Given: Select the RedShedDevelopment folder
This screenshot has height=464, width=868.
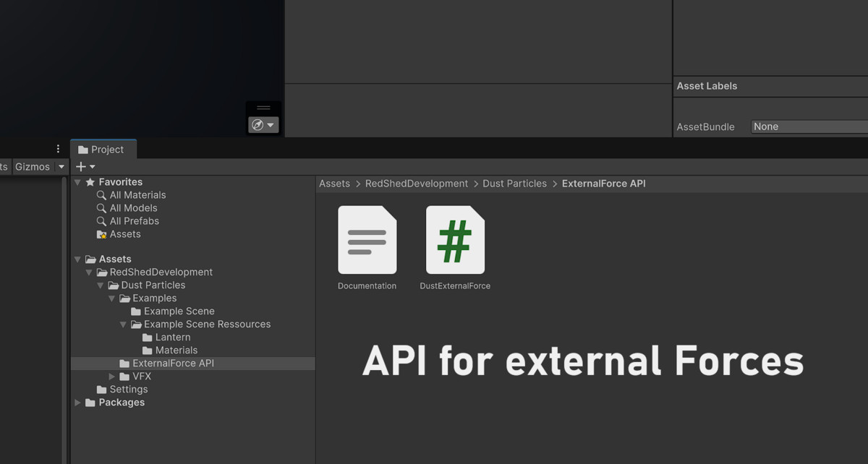Looking at the screenshot, I should click(x=161, y=272).
